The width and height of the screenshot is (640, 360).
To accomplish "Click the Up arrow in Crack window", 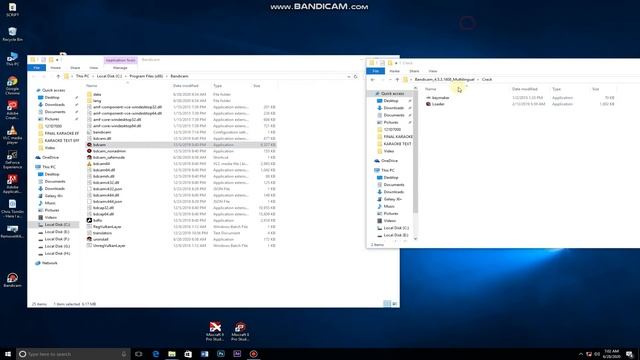I will [397, 80].
